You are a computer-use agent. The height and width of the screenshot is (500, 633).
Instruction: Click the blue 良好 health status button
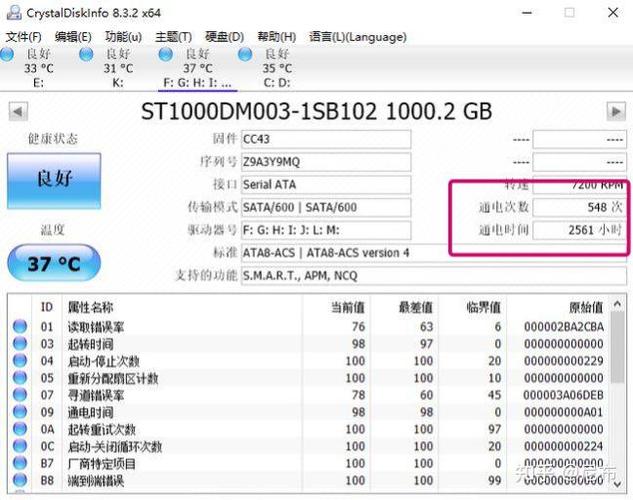point(54,180)
